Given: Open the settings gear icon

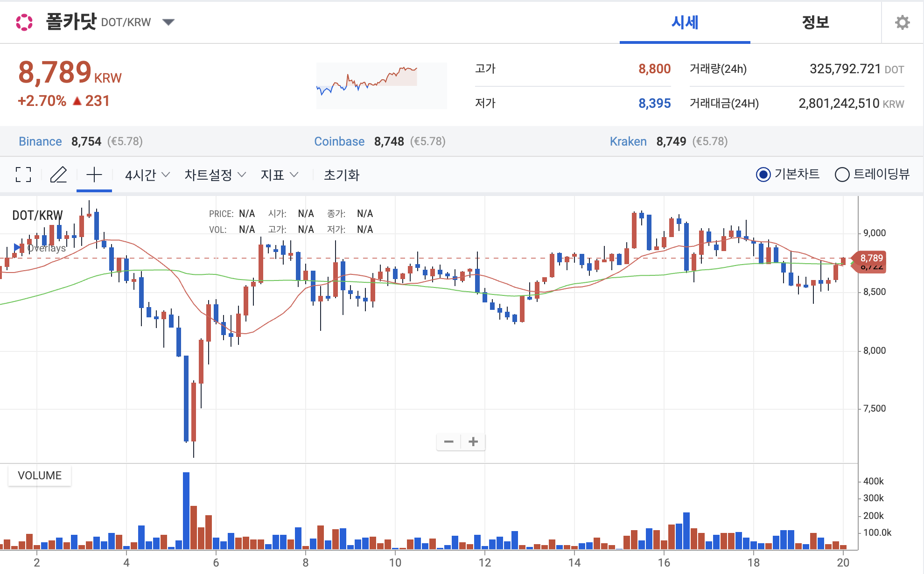Looking at the screenshot, I should pyautogui.click(x=902, y=22).
